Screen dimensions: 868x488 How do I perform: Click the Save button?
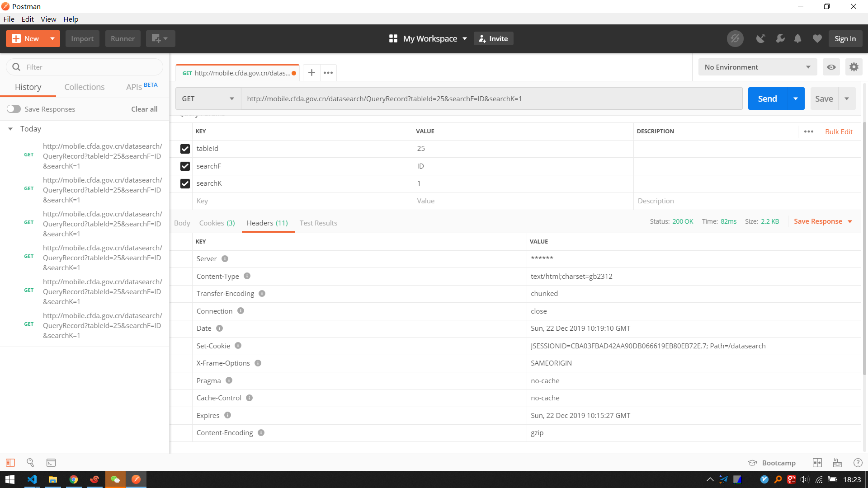tap(824, 99)
